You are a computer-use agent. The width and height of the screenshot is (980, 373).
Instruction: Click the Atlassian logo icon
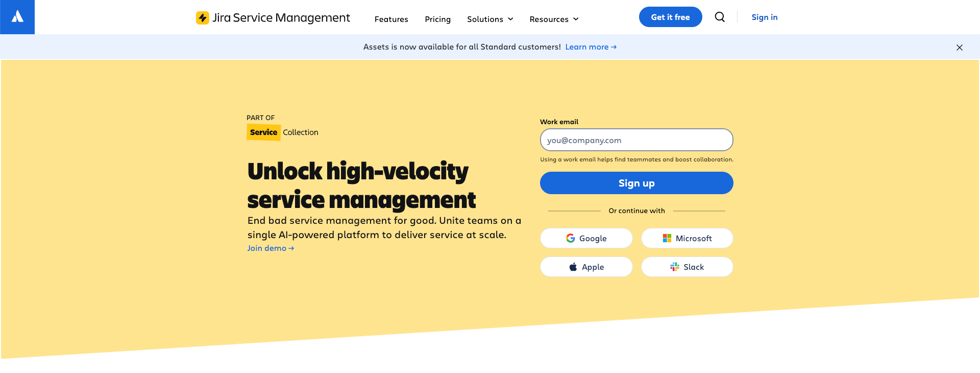pyautogui.click(x=17, y=17)
